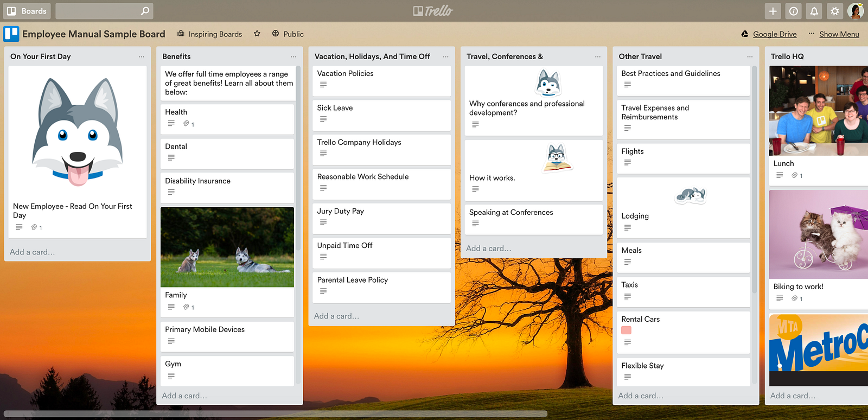Image resolution: width=868 pixels, height=420 pixels.
Task: Open the Google Drive link
Action: 769,34
